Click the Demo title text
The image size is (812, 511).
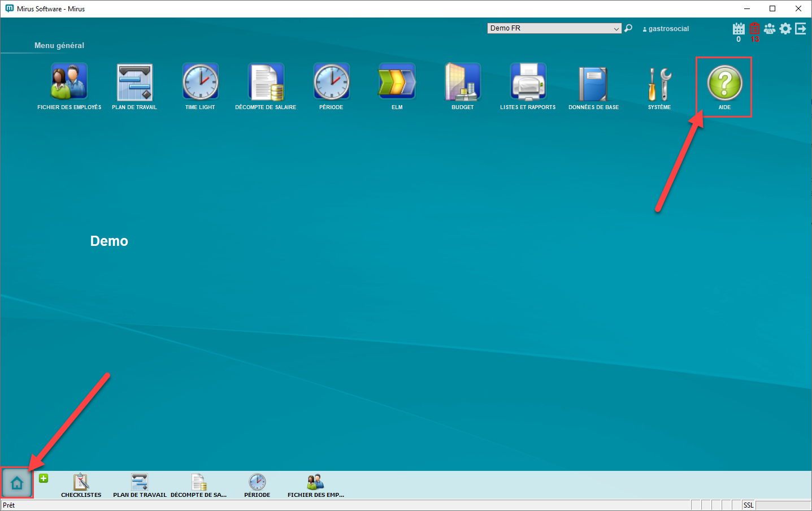(109, 241)
